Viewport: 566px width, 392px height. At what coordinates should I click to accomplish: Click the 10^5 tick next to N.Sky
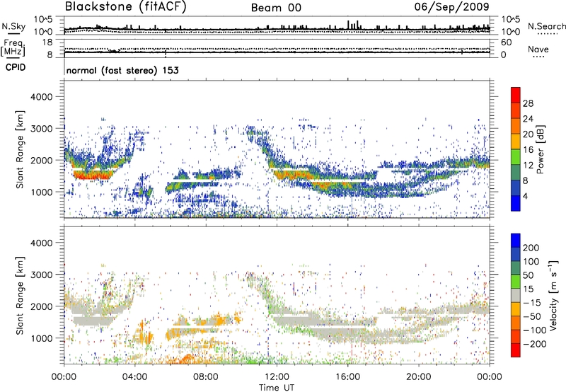tap(43, 20)
